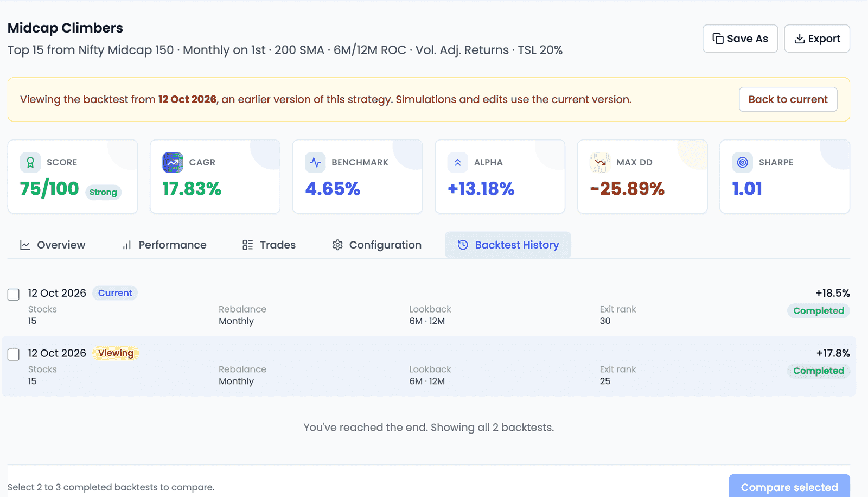Click the 75/100 score value
The height and width of the screenshot is (497, 868).
click(x=49, y=189)
